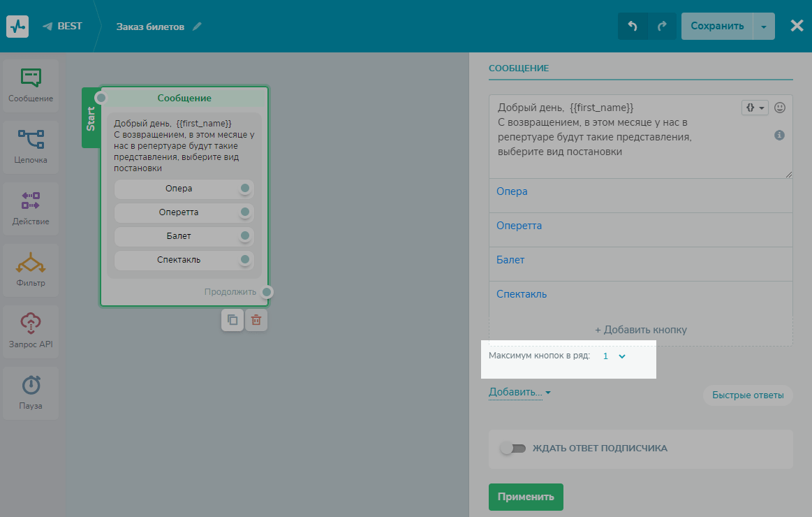Edit the flow name with pencil icon
The image size is (812, 517).
(x=197, y=27)
